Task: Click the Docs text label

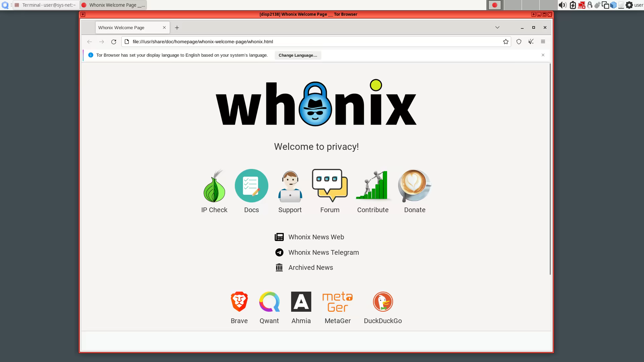Action: (x=252, y=210)
